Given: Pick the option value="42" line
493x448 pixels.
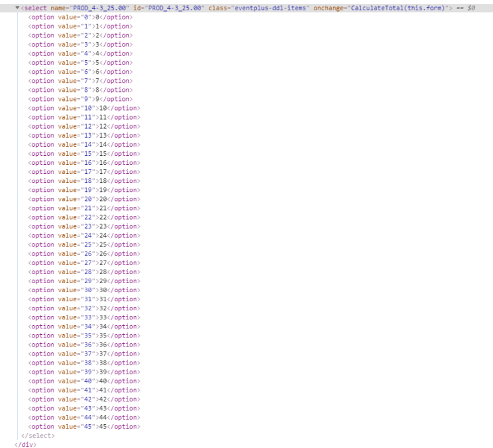Looking at the screenshot, I should coord(84,400).
